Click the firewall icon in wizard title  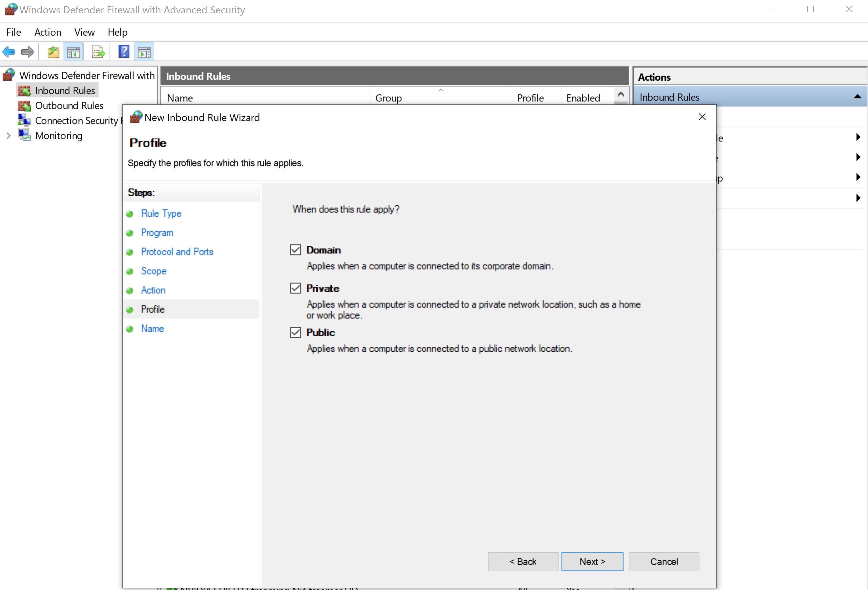pyautogui.click(x=136, y=117)
